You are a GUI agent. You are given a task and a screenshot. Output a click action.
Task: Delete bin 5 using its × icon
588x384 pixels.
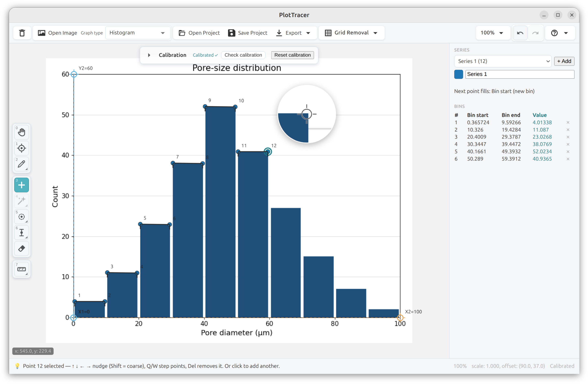(568, 152)
